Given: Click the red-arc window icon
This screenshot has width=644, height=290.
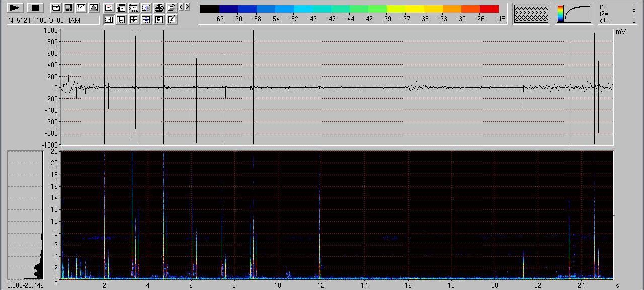Looking at the screenshot, I should coord(109,8).
